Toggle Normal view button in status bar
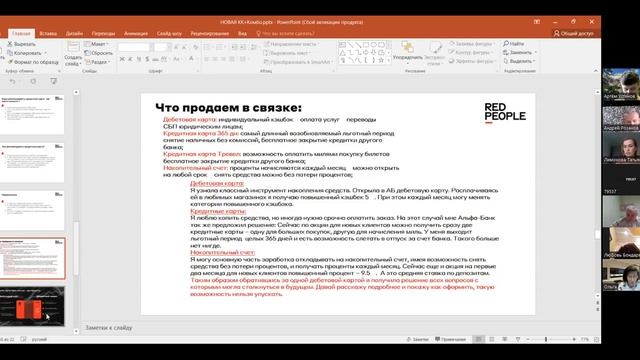 click(x=478, y=339)
